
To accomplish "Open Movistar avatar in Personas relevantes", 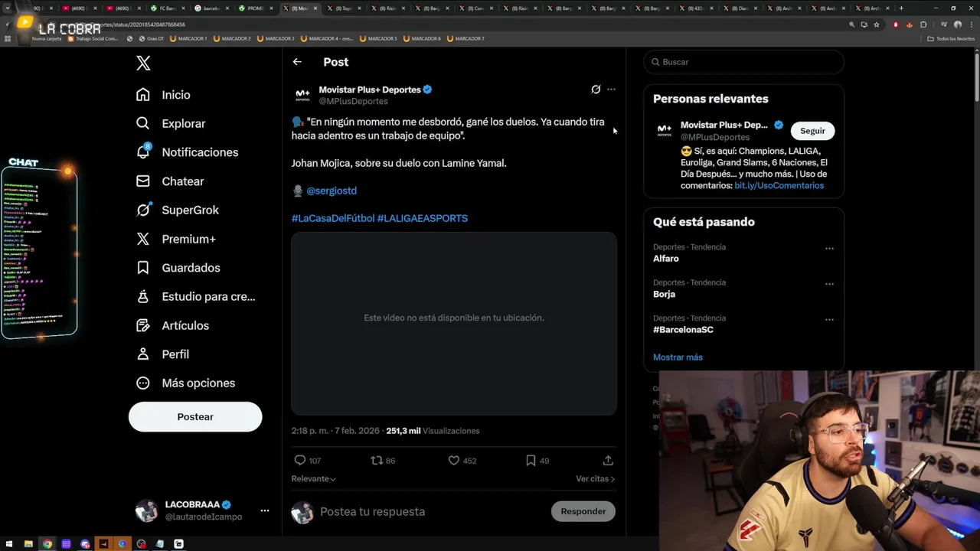I will pyautogui.click(x=664, y=131).
